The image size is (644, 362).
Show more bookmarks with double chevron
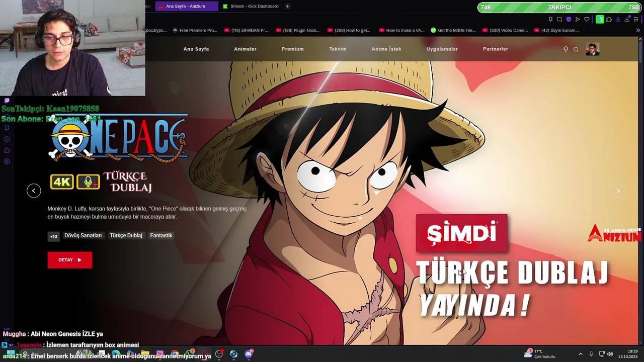click(x=638, y=30)
